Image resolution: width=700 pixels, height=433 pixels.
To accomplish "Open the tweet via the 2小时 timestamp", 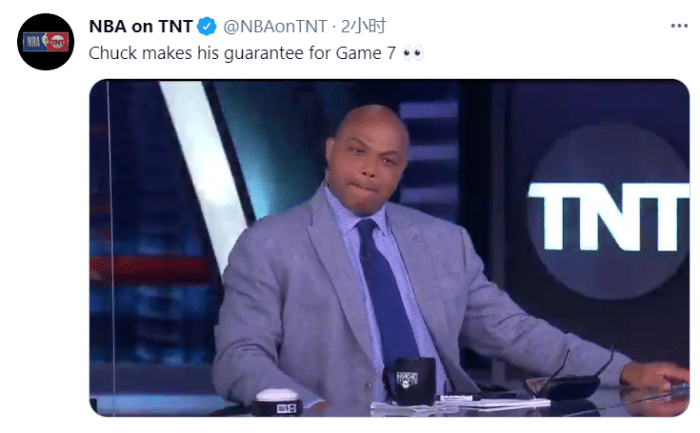I will pyautogui.click(x=363, y=26).
